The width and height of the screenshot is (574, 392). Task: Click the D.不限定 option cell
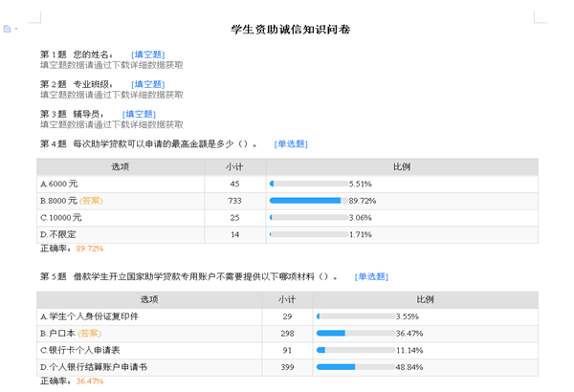click(x=58, y=234)
